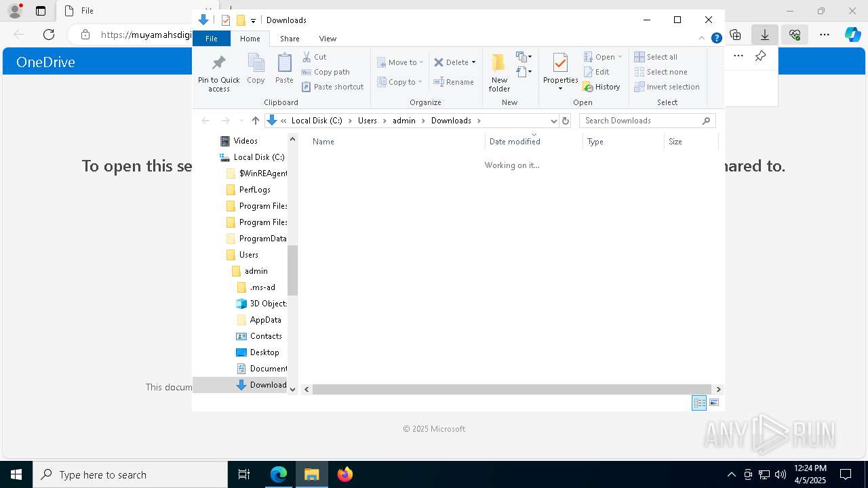Click Rename in Organize group

[454, 82]
